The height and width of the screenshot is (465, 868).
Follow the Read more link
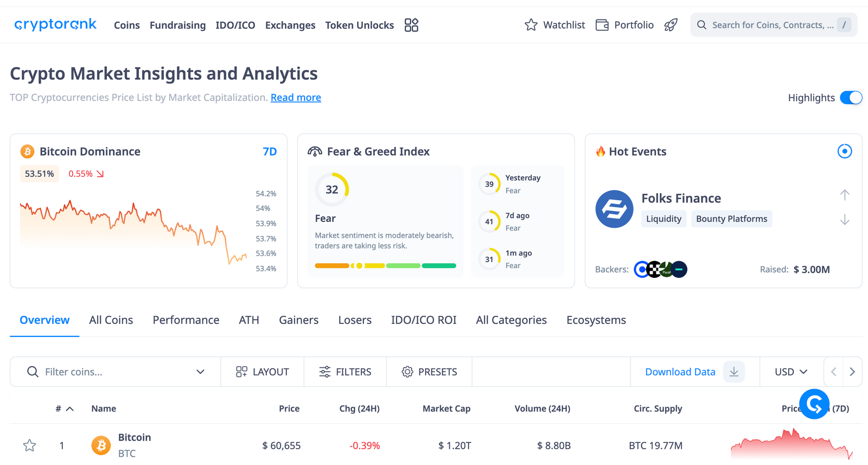(296, 98)
